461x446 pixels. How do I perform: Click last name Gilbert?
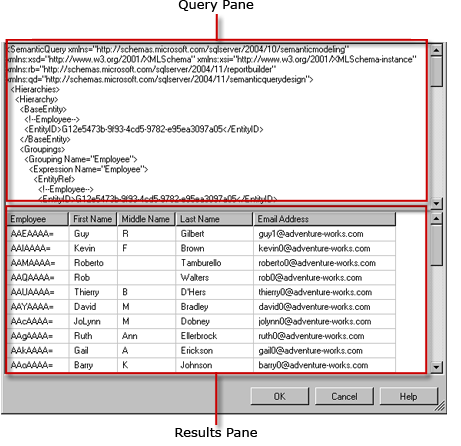(192, 234)
